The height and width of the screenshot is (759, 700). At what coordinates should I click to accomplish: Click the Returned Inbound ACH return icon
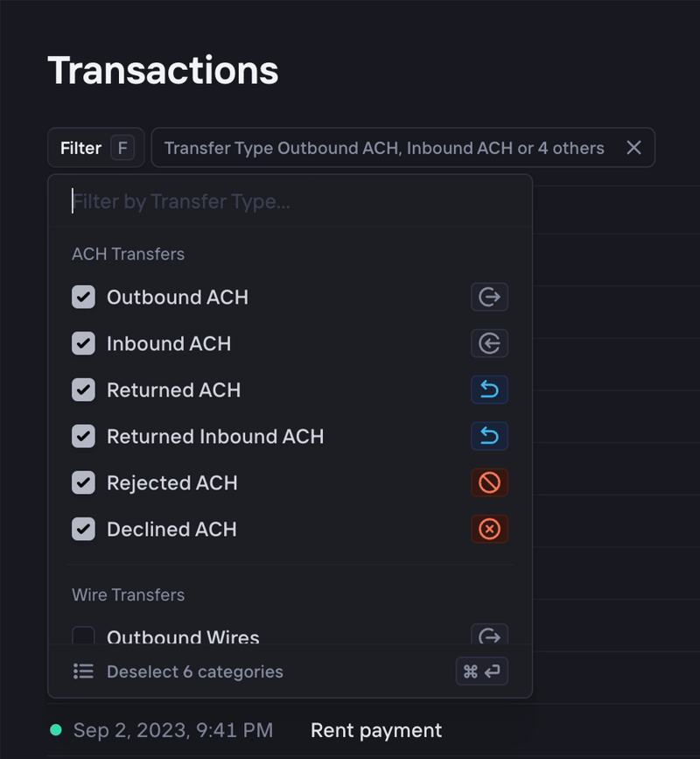489,436
